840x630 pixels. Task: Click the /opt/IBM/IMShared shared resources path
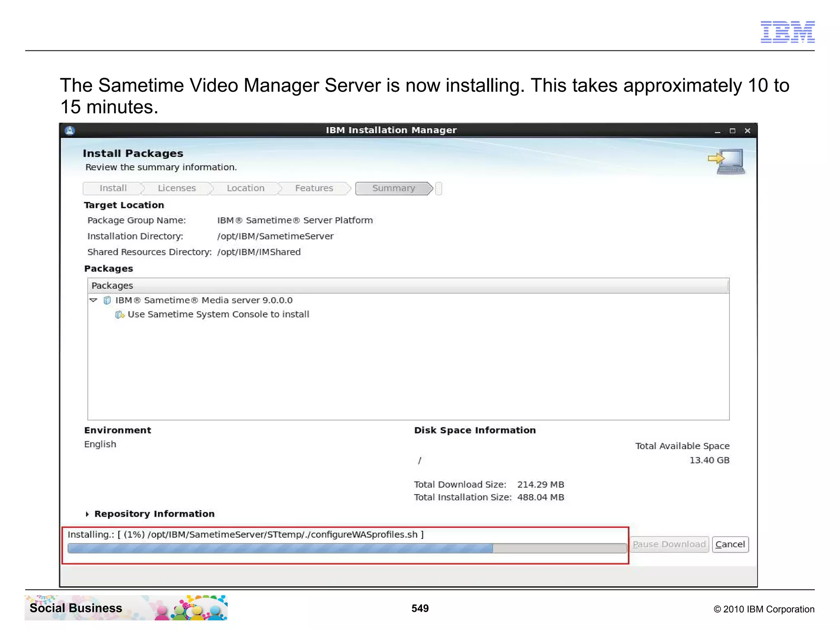pos(259,252)
